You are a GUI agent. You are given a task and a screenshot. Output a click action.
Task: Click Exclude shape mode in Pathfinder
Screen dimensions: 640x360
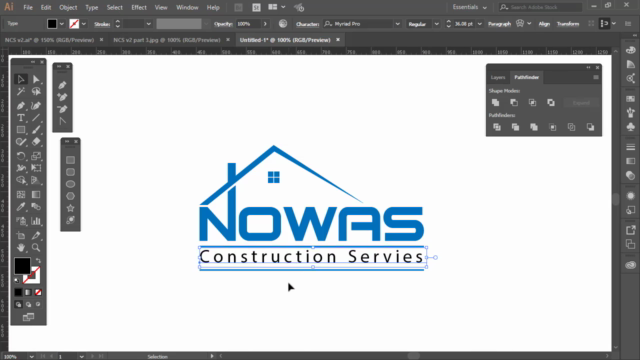[x=551, y=102]
